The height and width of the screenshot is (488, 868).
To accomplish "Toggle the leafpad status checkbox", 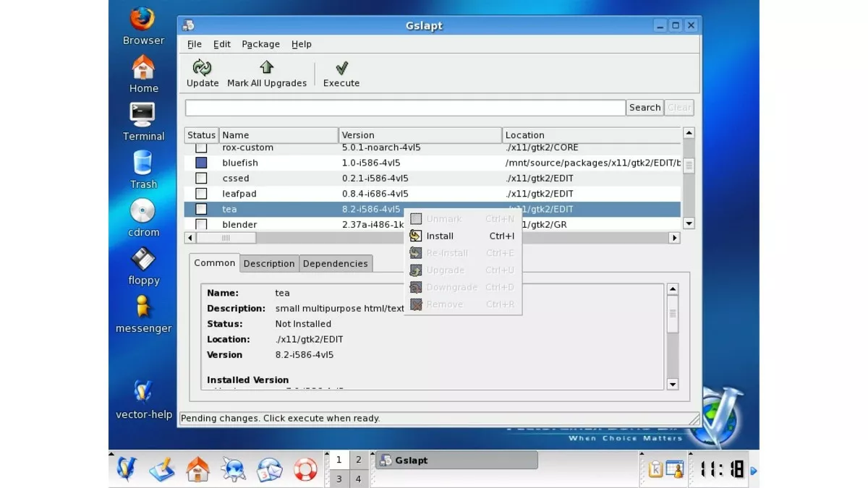I will pyautogui.click(x=201, y=194).
